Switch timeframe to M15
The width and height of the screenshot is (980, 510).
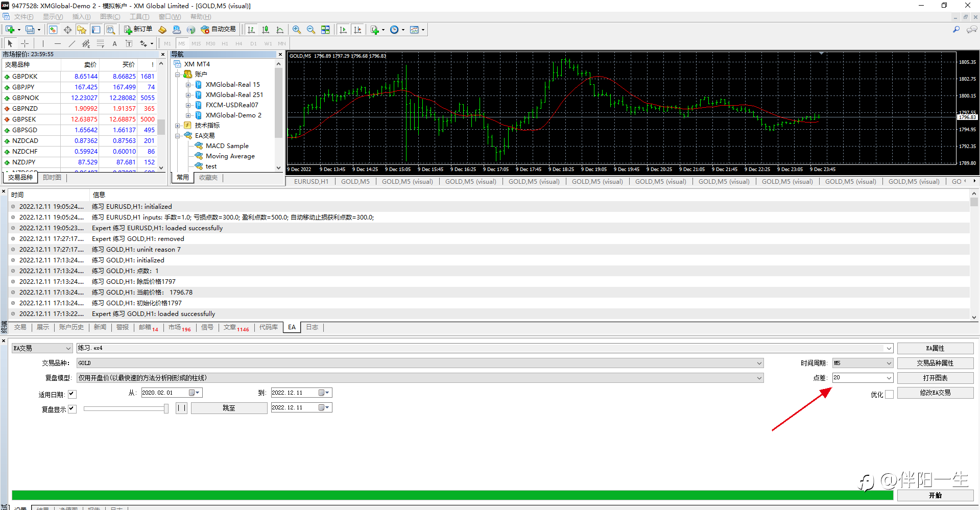(x=196, y=43)
